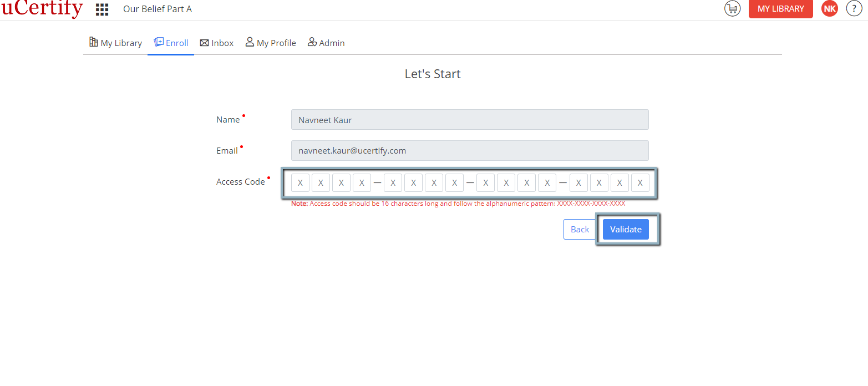This screenshot has height=386, width=868.
Task: Switch to the My Profile tab
Action: [x=271, y=43]
